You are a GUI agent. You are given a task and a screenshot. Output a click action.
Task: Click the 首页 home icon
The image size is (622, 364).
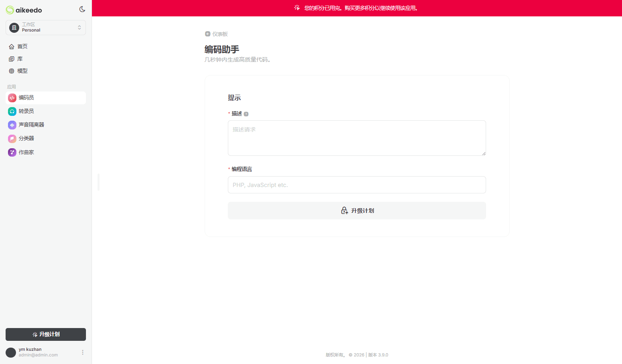[x=12, y=46]
